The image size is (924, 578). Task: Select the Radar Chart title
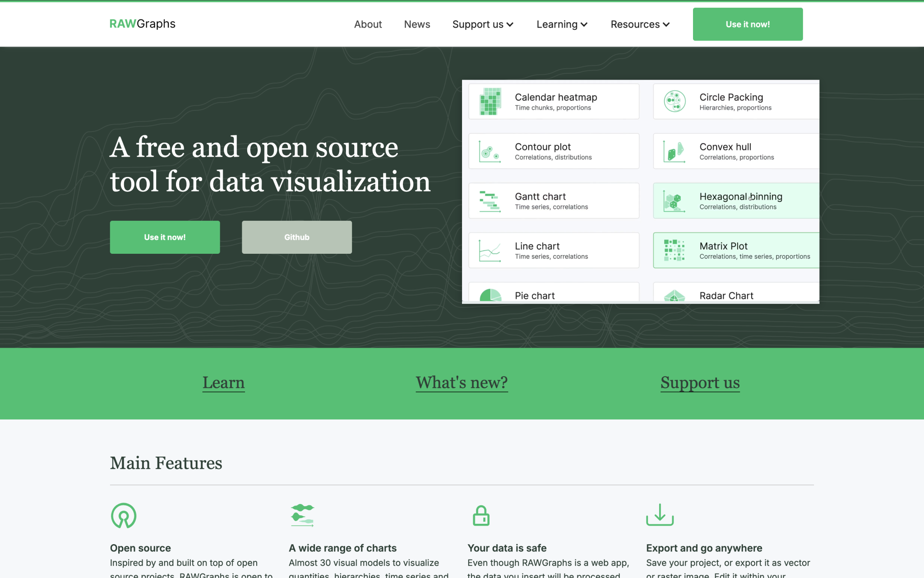pyautogui.click(x=726, y=296)
